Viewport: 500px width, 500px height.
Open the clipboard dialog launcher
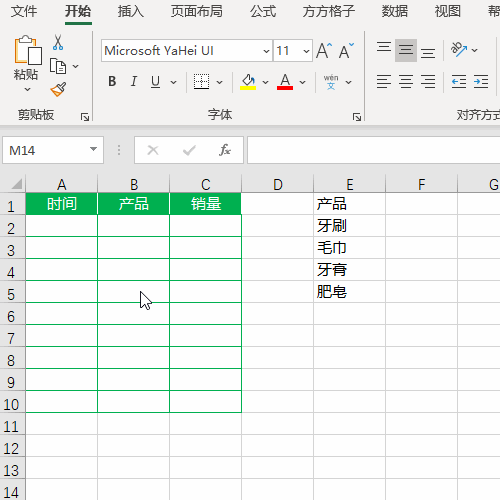pos(85,117)
